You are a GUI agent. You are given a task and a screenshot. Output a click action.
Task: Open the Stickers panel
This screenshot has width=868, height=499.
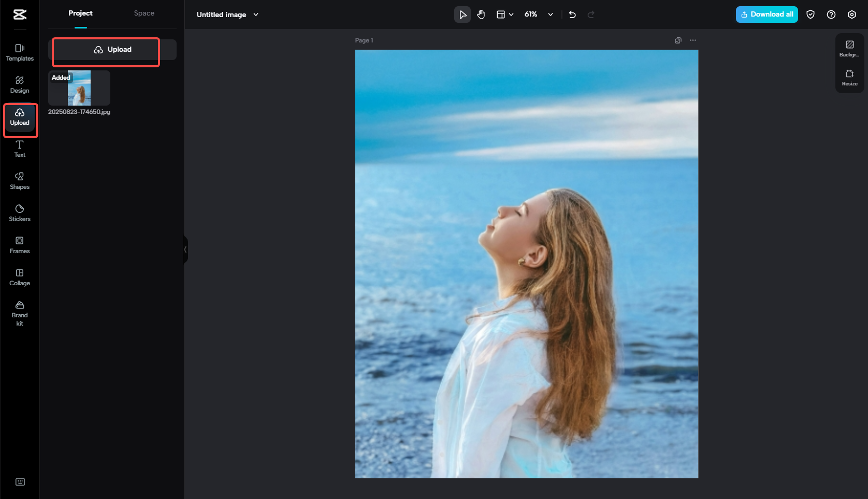point(19,213)
